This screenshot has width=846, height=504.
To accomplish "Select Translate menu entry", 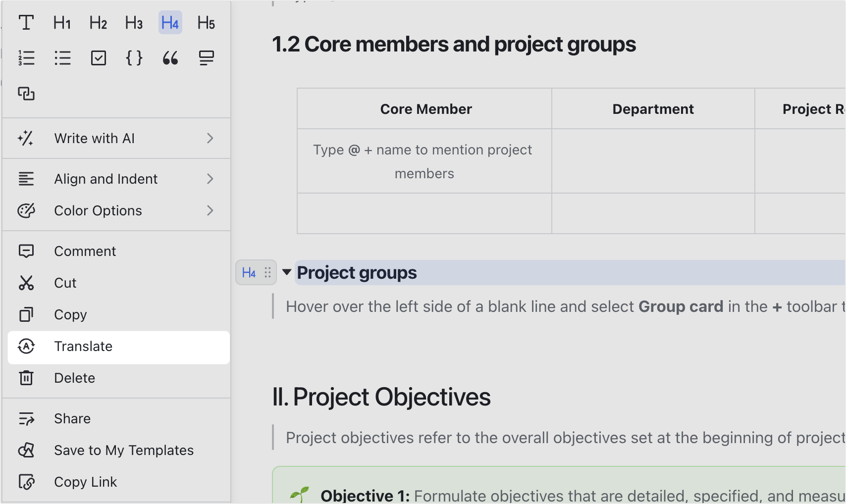I will pyautogui.click(x=118, y=347).
